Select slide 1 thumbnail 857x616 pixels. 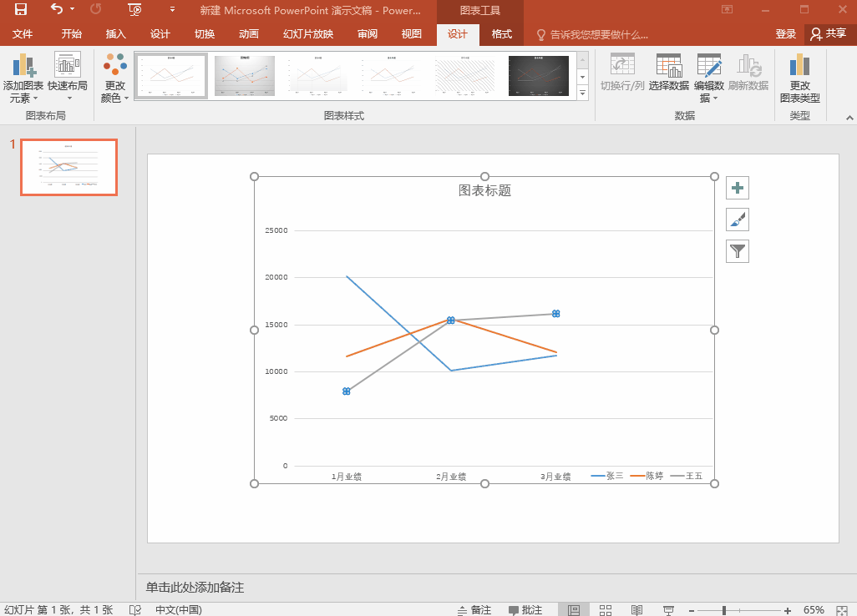(68, 167)
